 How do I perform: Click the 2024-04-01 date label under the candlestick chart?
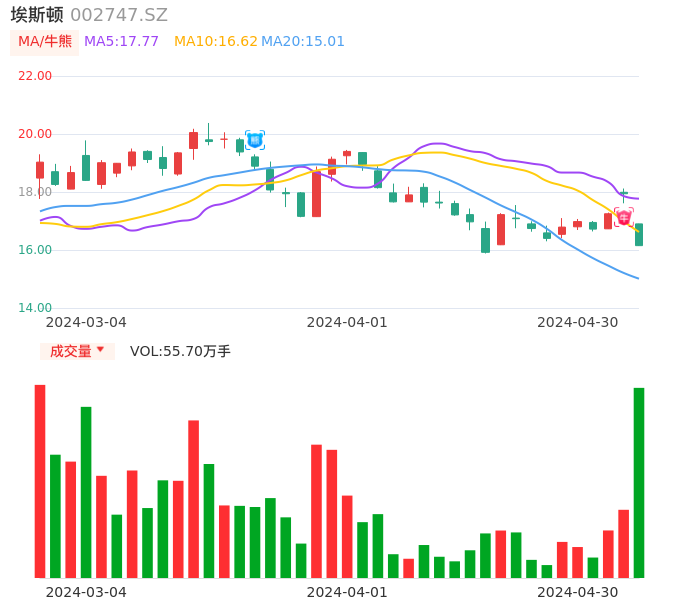(347, 322)
